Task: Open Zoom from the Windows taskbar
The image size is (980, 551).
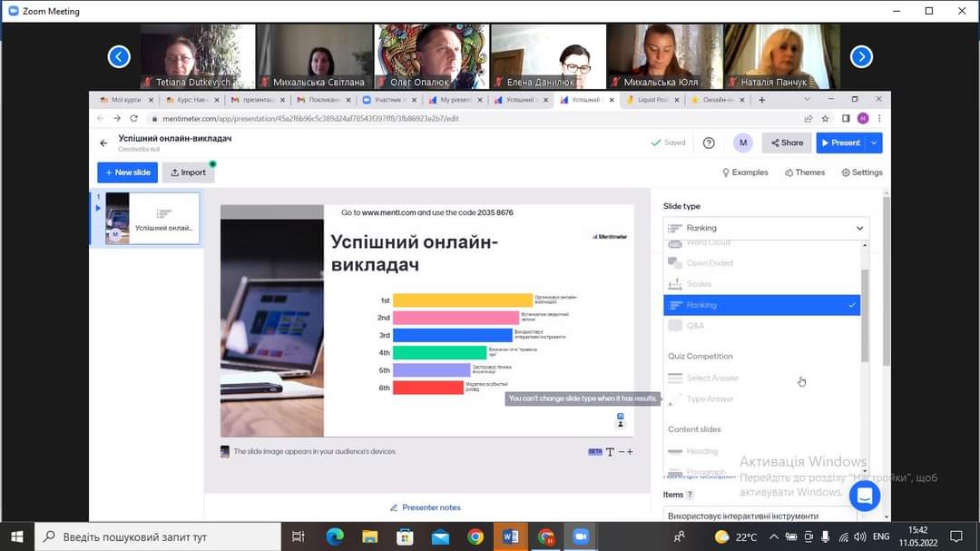Action: tap(581, 536)
